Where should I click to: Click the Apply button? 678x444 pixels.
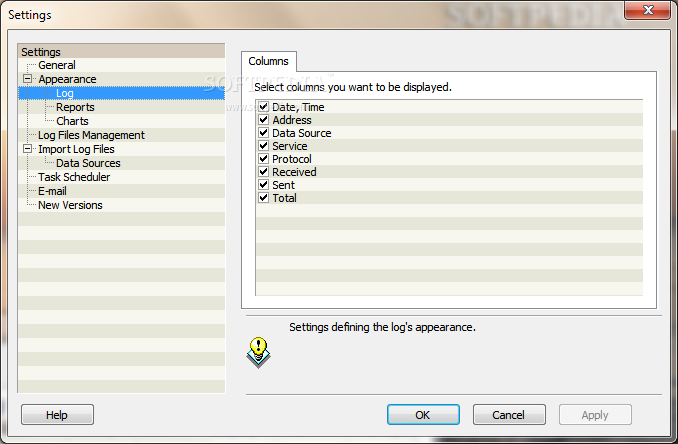595,415
